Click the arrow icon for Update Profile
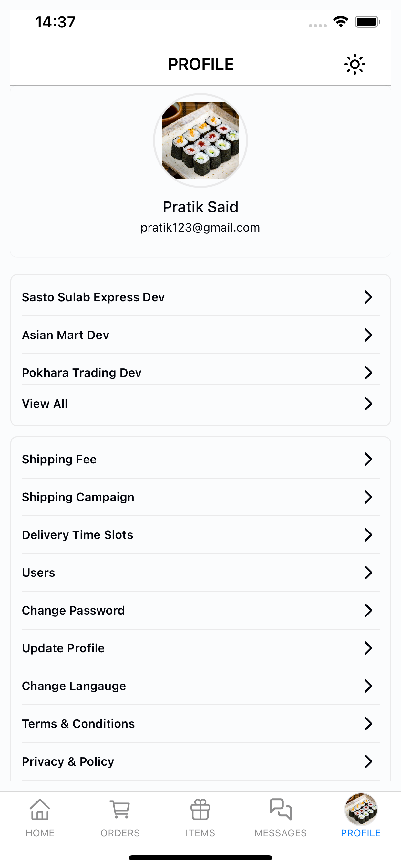 pyautogui.click(x=368, y=648)
